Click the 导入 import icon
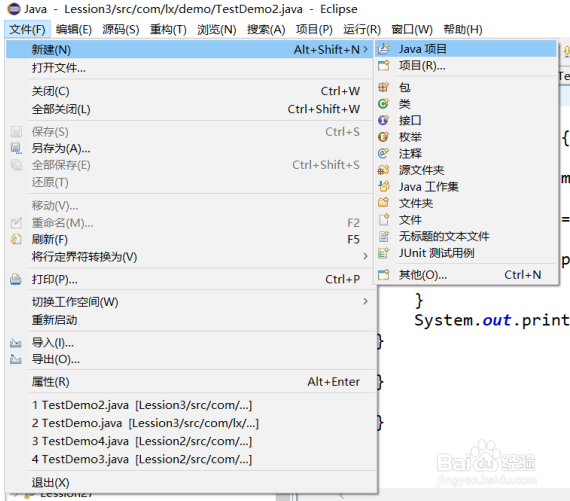The height and width of the screenshot is (501, 570). [16, 342]
